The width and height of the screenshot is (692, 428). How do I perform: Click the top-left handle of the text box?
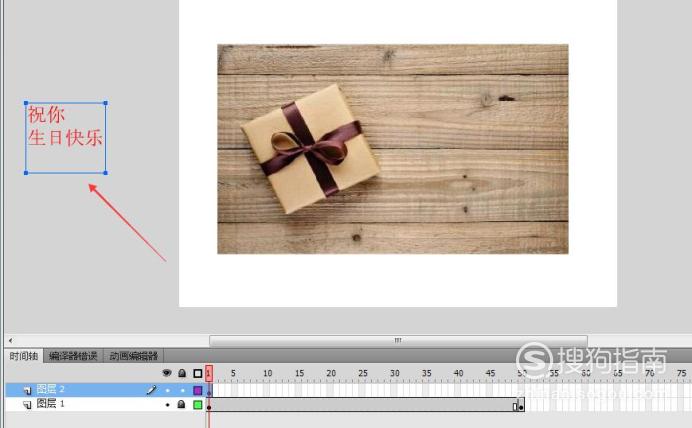tap(26, 103)
